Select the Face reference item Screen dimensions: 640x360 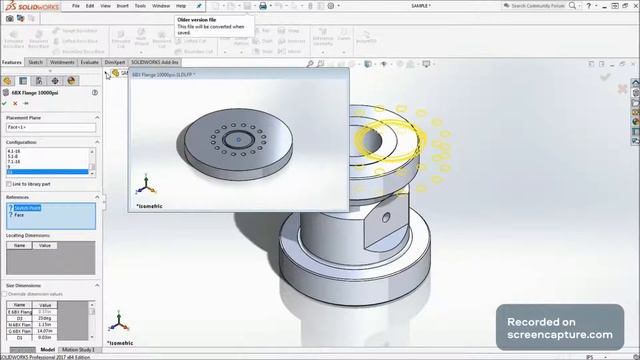[19, 215]
